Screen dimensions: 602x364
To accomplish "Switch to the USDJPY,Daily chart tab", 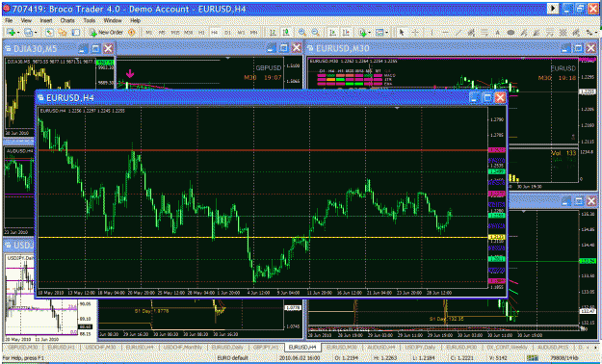I will (420, 348).
